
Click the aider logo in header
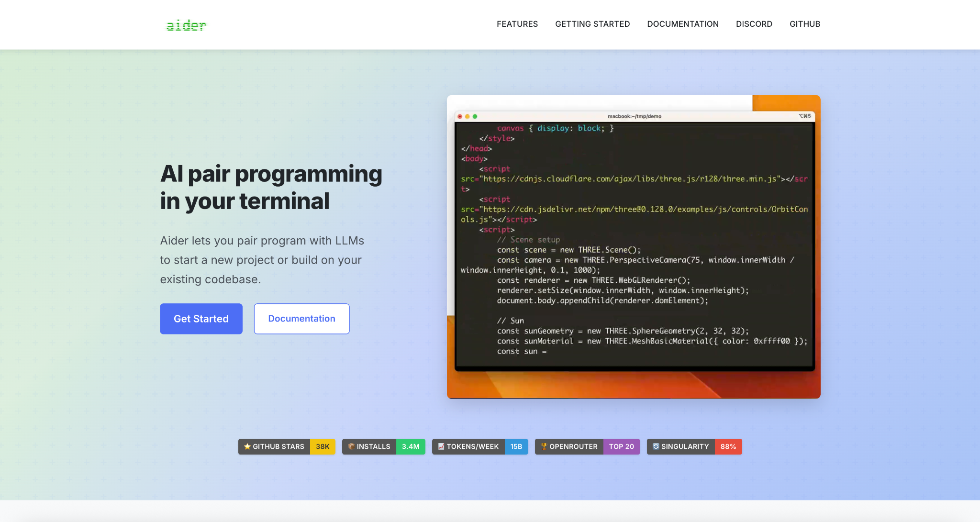pyautogui.click(x=186, y=25)
